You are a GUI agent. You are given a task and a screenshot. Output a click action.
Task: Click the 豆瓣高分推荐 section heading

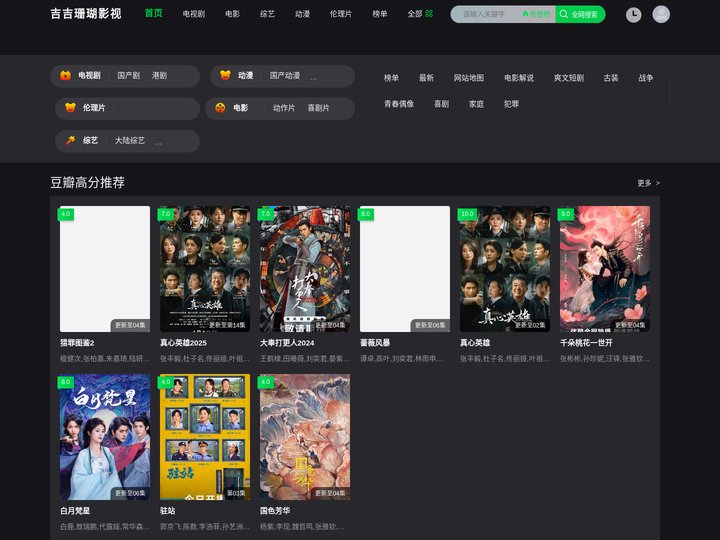pyautogui.click(x=87, y=182)
